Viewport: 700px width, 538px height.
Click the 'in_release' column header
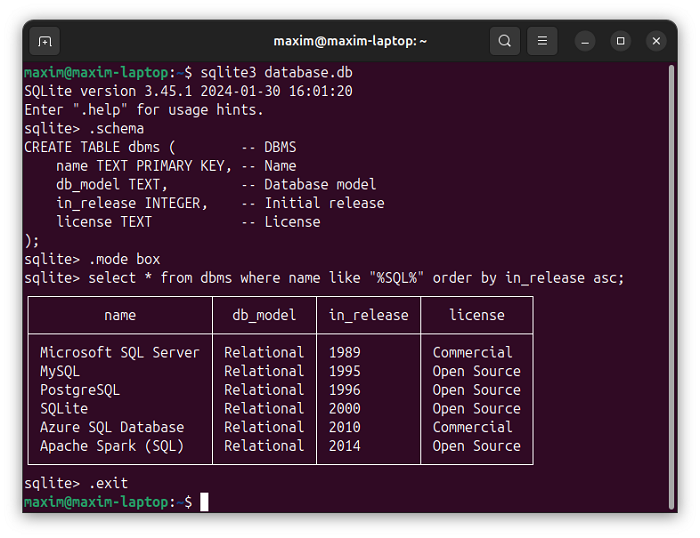[x=368, y=315]
